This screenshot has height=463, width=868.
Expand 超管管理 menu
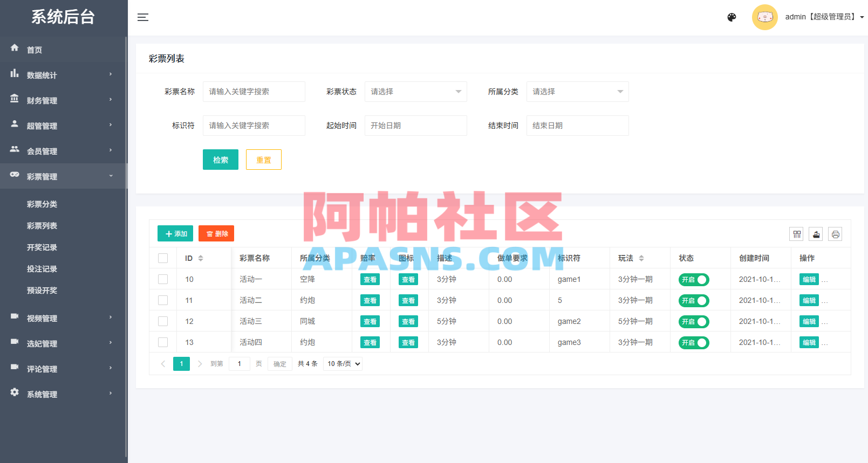(64, 126)
